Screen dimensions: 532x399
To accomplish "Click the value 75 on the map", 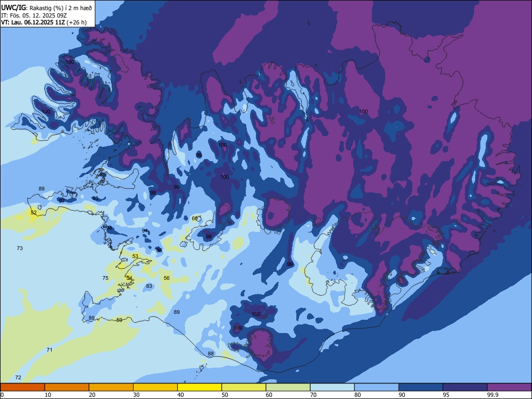I will click(x=105, y=278).
